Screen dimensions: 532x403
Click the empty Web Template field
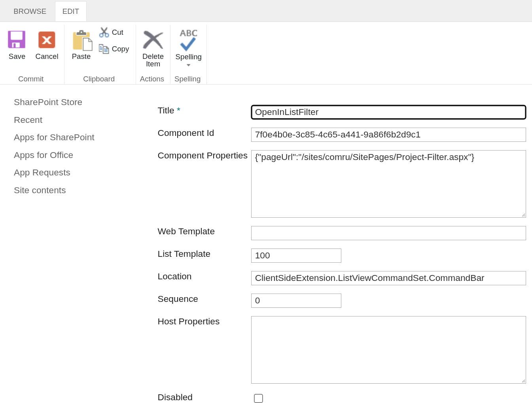pos(388,233)
